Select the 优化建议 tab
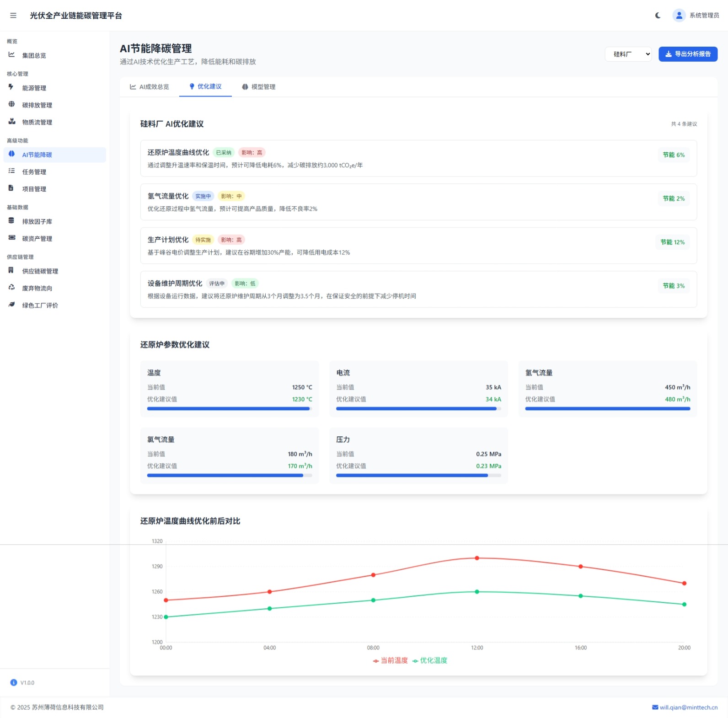 click(x=205, y=86)
